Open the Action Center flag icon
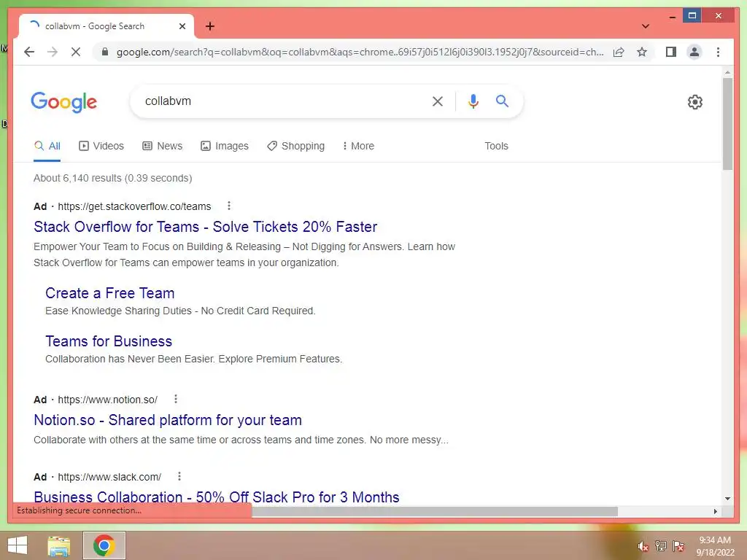The image size is (747, 560). point(678,545)
